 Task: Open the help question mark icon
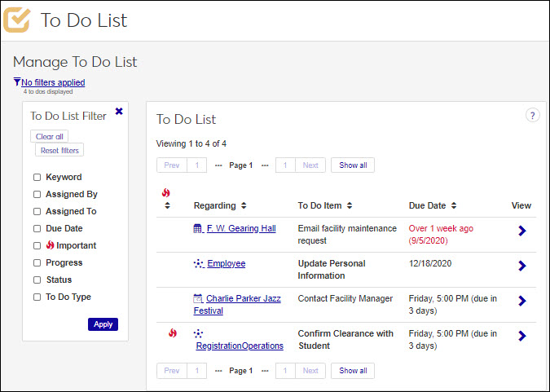532,116
